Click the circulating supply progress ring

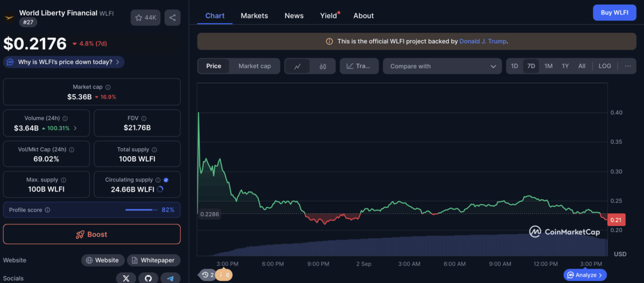[160, 189]
